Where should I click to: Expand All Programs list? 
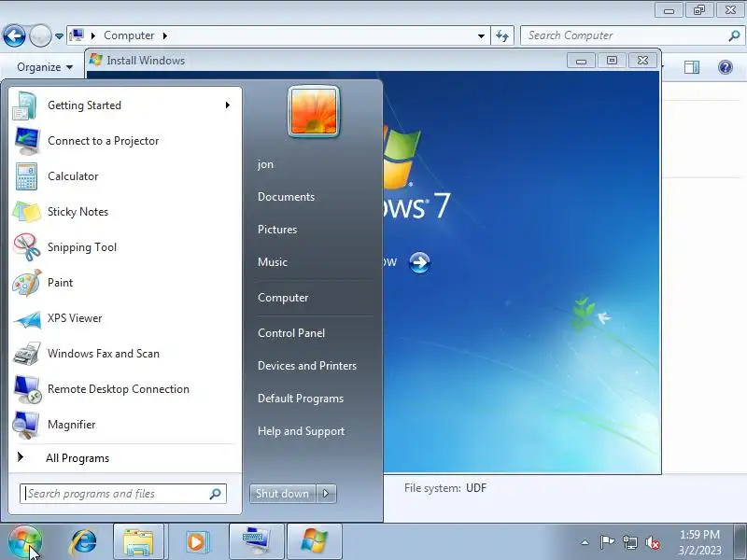[x=125, y=458]
